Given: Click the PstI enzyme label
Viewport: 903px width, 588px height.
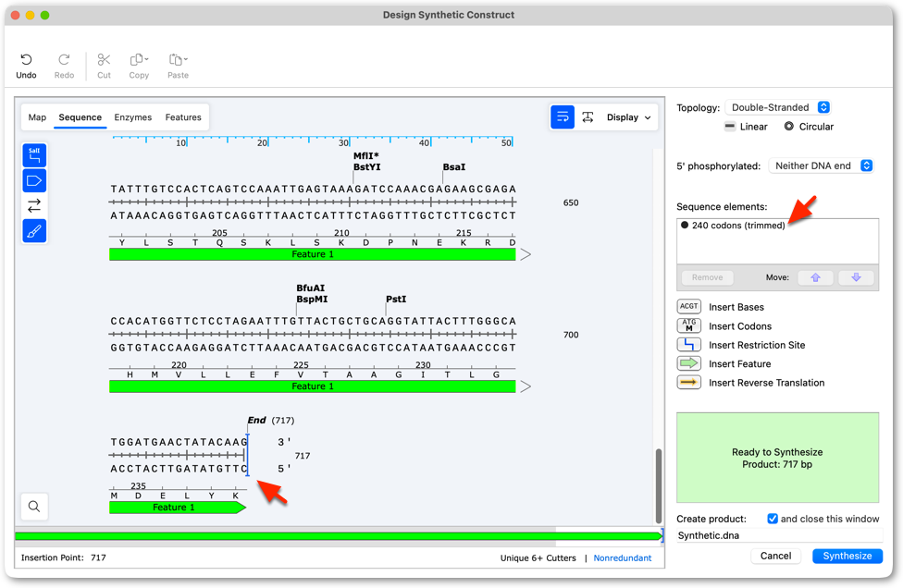Looking at the screenshot, I should (x=396, y=300).
